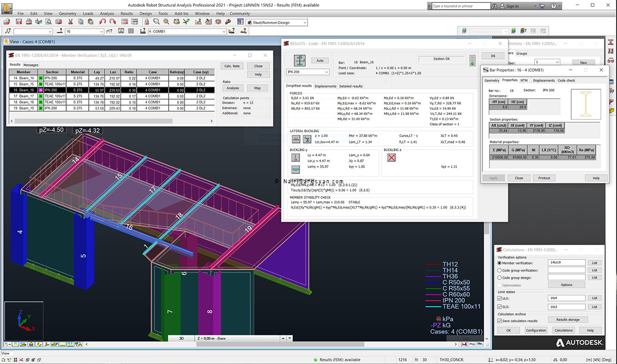617x364 pixels.
Task: Select Member verification radio button
Action: point(499,263)
